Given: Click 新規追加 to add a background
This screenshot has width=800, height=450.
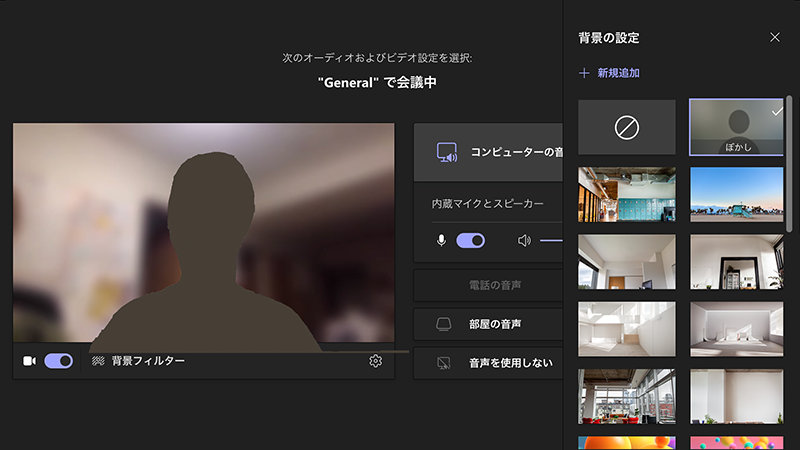Looking at the screenshot, I should point(618,73).
